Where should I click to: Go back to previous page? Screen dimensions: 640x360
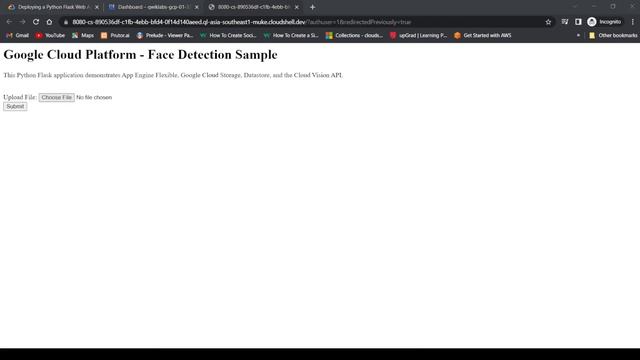click(x=9, y=22)
